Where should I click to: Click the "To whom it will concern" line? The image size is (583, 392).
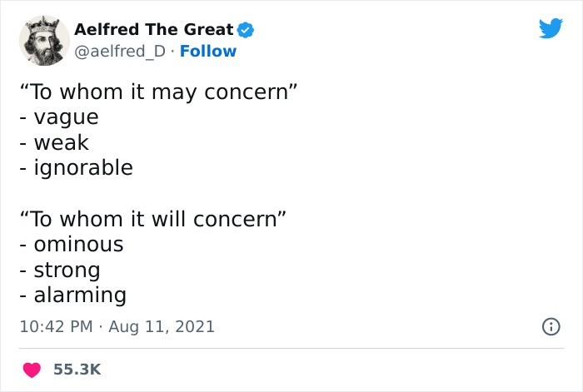[x=153, y=219]
